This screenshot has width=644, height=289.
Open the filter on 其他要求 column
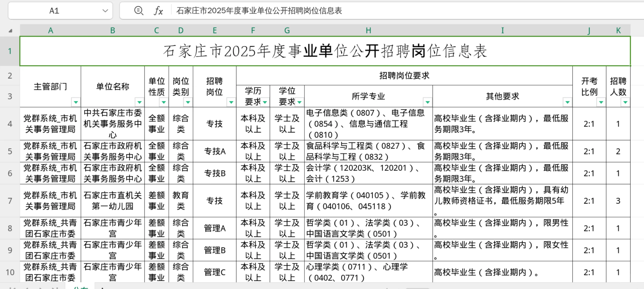pos(568,102)
